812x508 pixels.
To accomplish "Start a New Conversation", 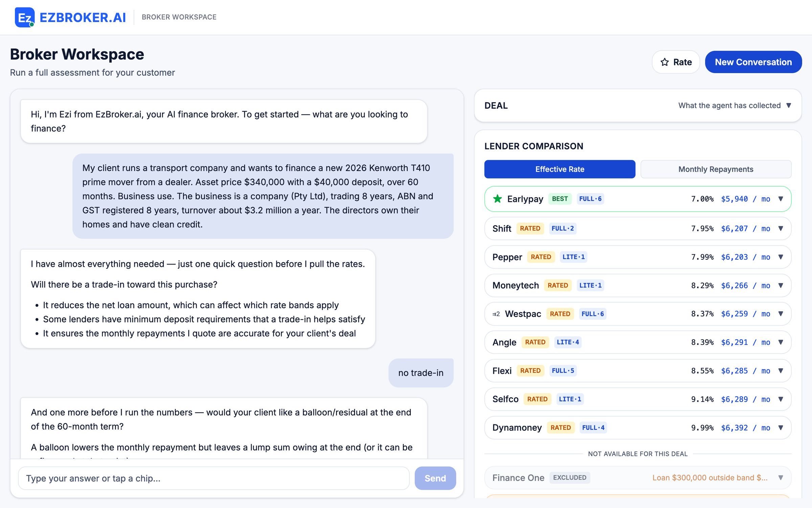I will pos(753,62).
